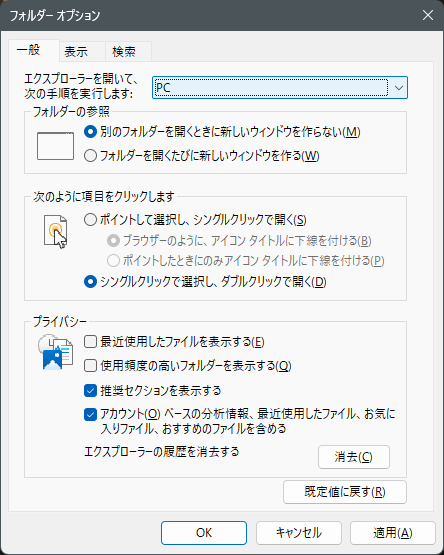The image size is (444, 555).
Task: Click the 消去(C) history button
Action: [x=354, y=457]
